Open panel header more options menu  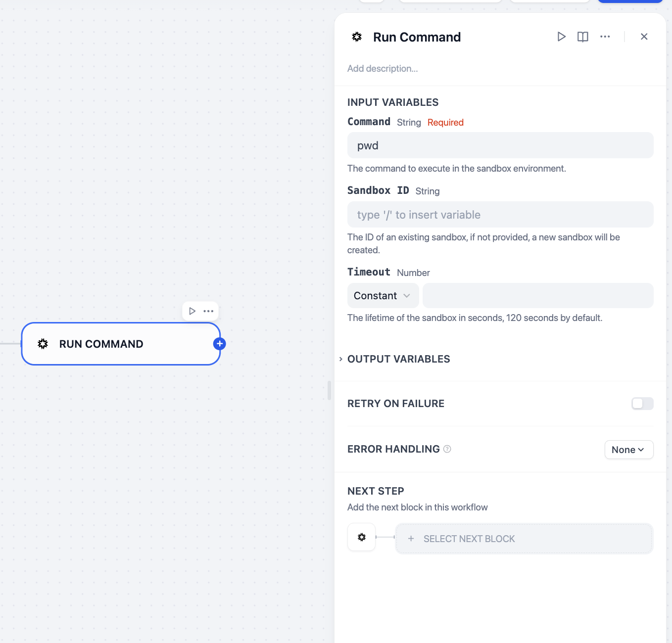pos(605,37)
